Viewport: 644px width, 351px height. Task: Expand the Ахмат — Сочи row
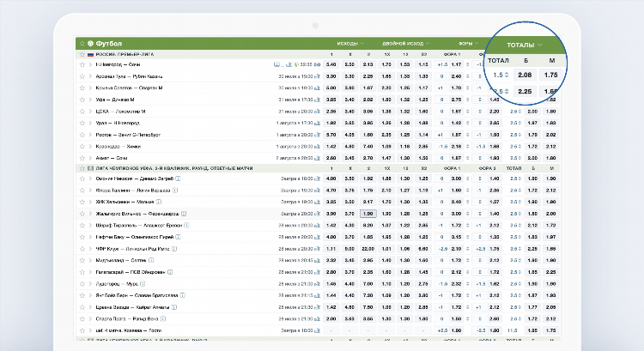(x=90, y=158)
